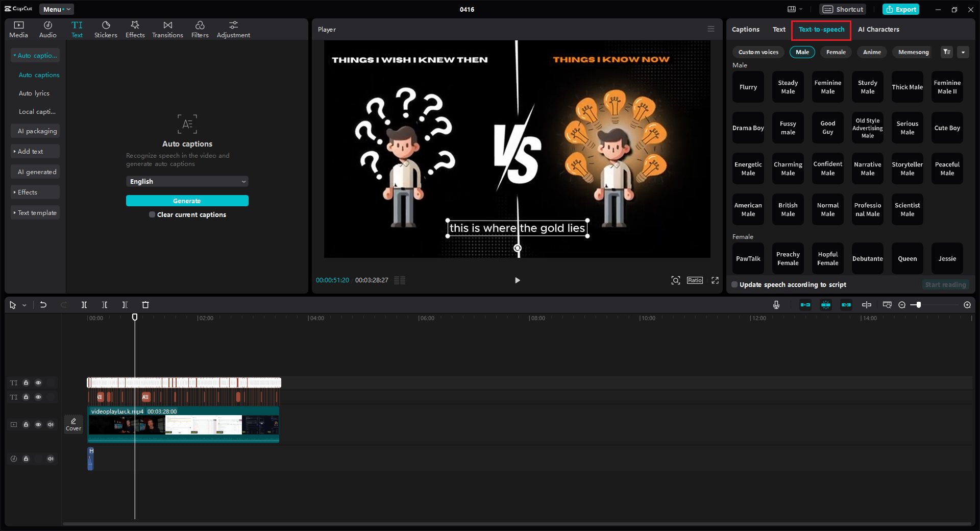Click the delete trash icon in timeline toolbar
This screenshot has width=980, height=531.
click(145, 305)
